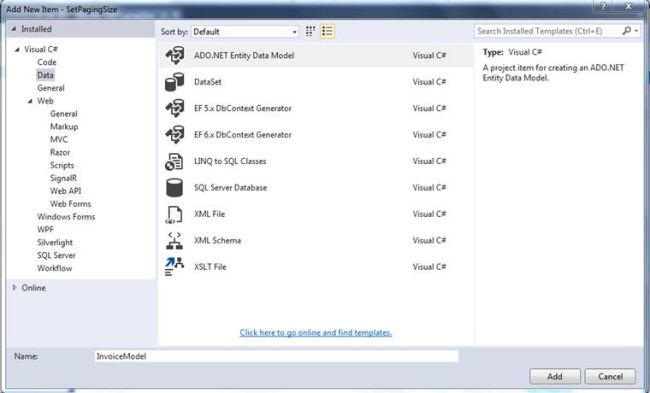650x393 pixels.
Task: Switch to medium icons list view
Action: click(327, 31)
